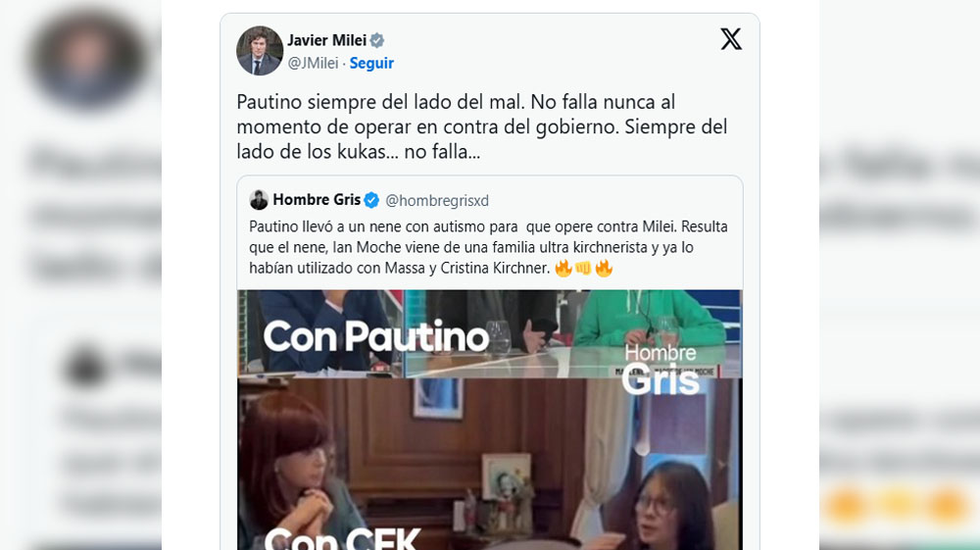Click the quoted tweet text body

click(488, 246)
